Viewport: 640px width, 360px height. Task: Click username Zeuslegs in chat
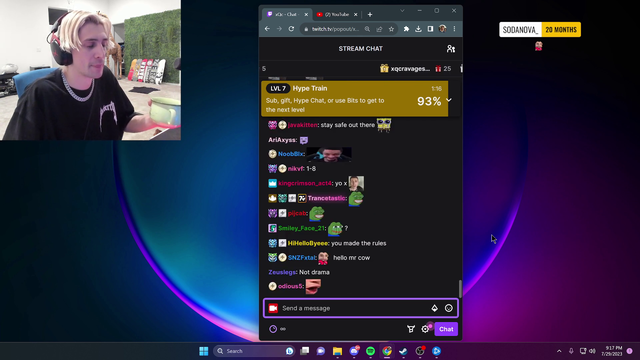(x=282, y=272)
